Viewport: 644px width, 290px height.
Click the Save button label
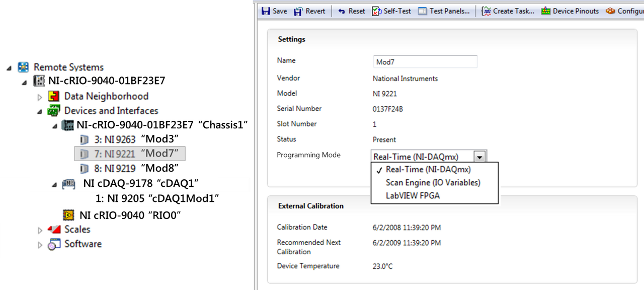pyautogui.click(x=280, y=11)
